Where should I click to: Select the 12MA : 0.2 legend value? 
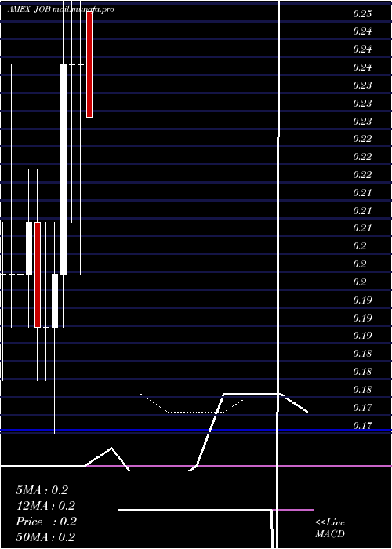click(45, 506)
